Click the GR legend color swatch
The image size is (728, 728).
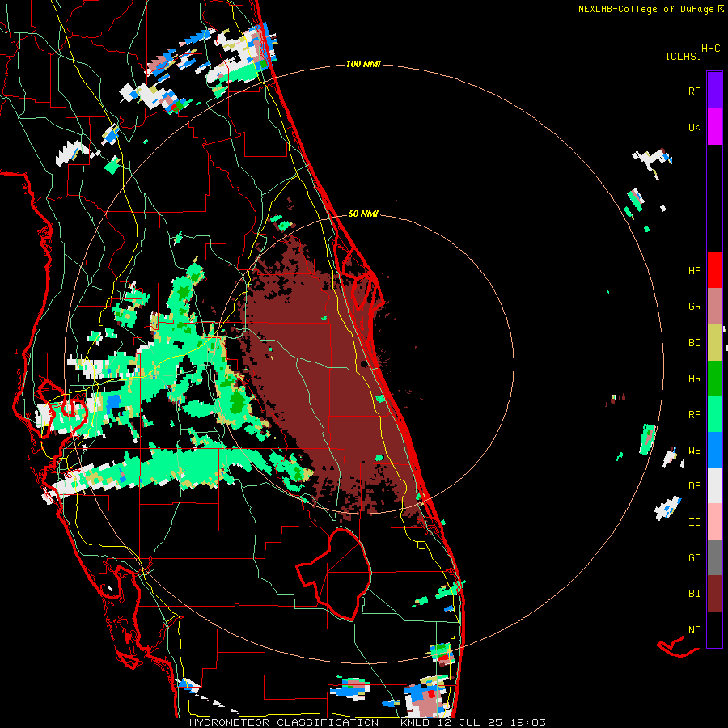pos(714,306)
